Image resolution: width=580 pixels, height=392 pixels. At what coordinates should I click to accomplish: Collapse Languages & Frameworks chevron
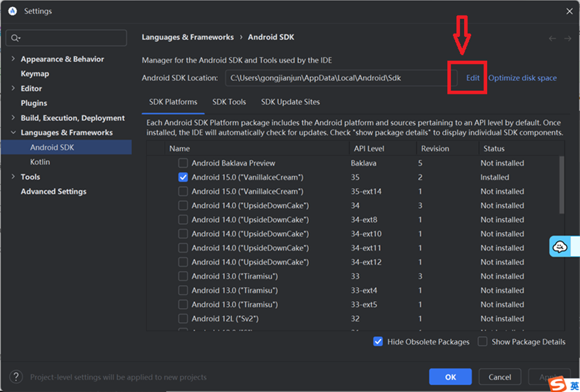pyautogui.click(x=13, y=132)
